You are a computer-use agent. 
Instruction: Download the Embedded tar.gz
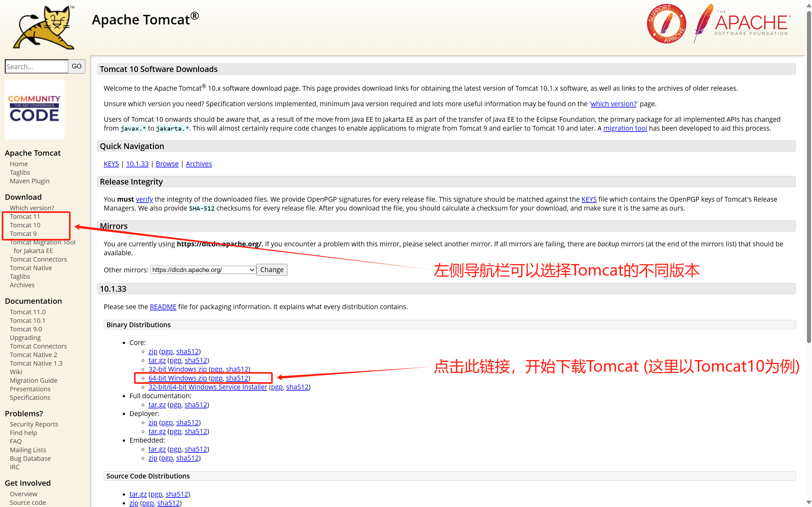tap(157, 449)
